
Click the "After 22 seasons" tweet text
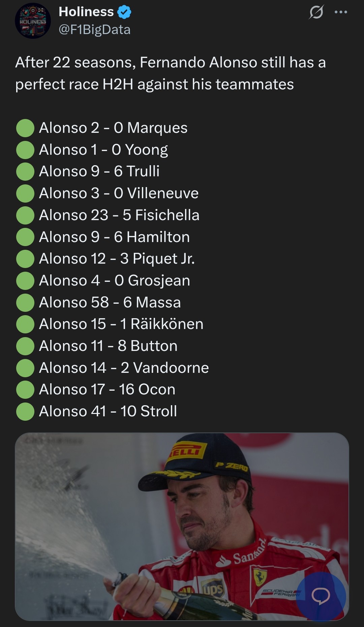pos(170,73)
